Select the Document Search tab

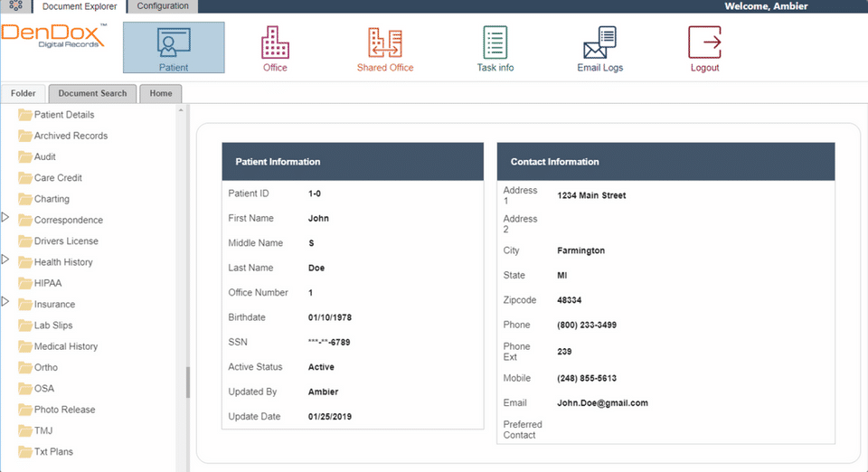[92, 93]
